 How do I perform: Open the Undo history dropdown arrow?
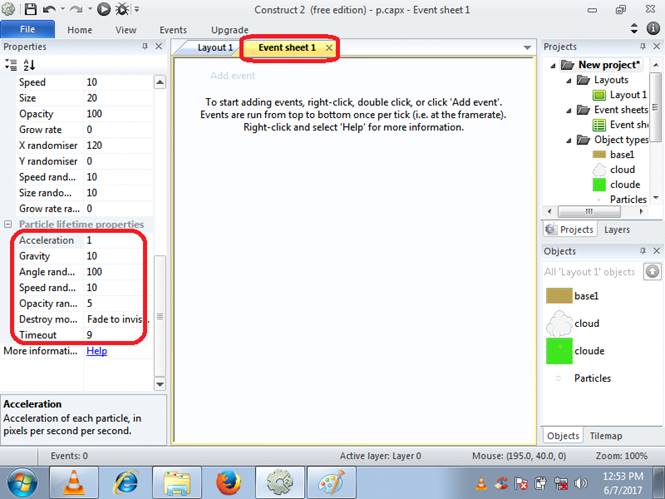[63, 9]
